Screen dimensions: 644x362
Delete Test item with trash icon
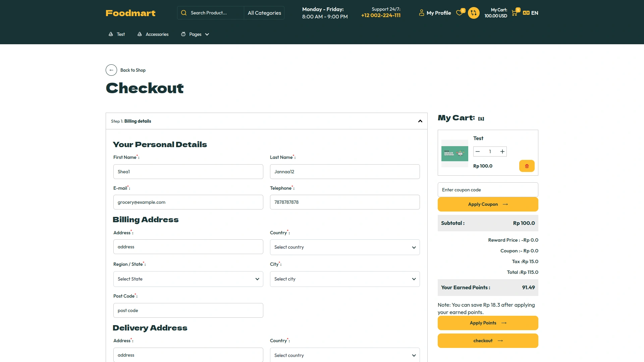(527, 166)
